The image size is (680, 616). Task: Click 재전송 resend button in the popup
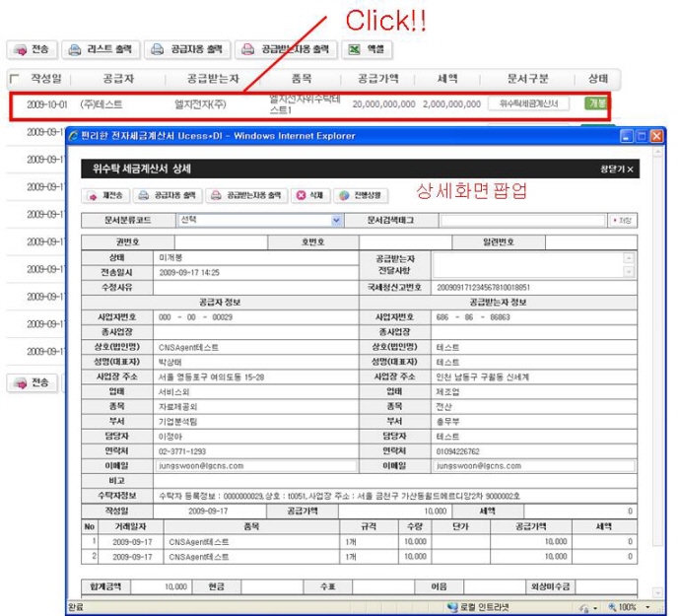pyautogui.click(x=104, y=195)
